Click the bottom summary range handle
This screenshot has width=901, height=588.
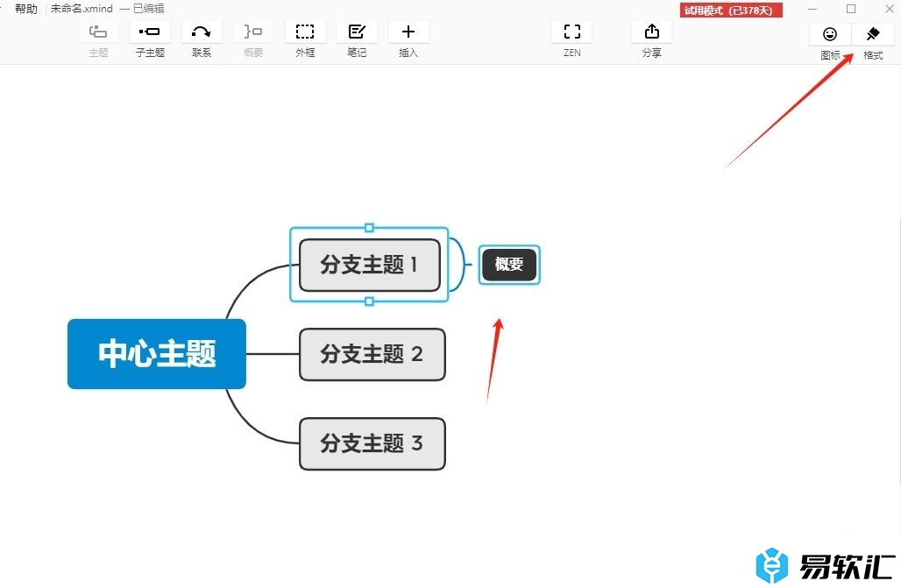(370, 301)
